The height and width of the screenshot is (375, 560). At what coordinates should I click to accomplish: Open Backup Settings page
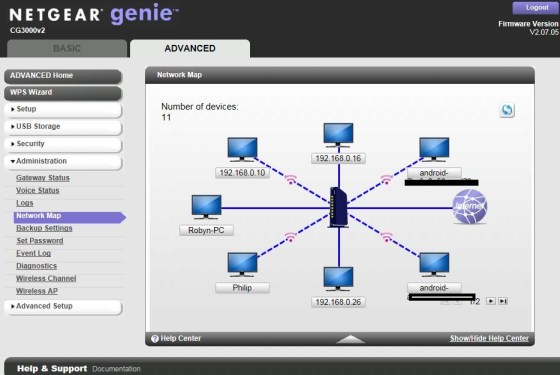coord(44,228)
